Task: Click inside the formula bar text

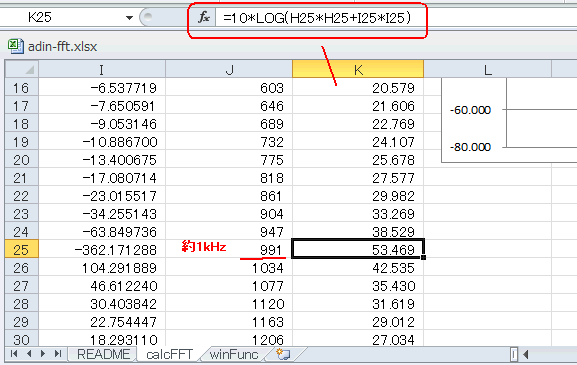Action: pos(316,18)
